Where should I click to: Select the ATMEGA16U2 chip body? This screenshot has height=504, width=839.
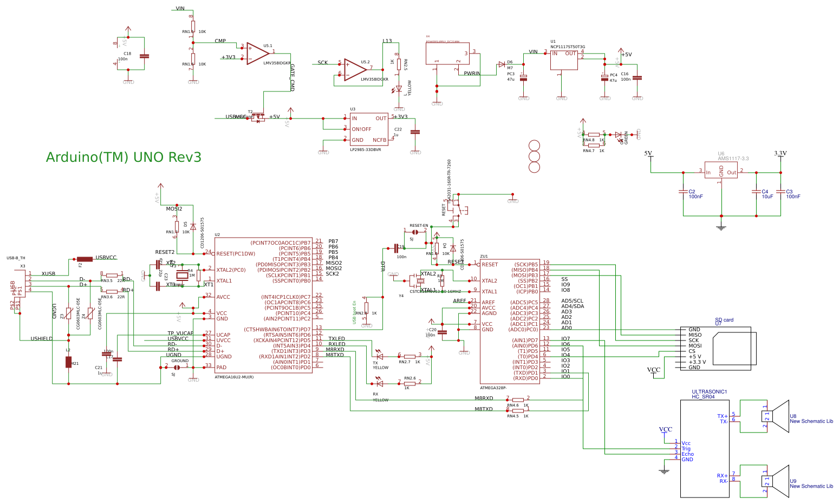point(264,305)
